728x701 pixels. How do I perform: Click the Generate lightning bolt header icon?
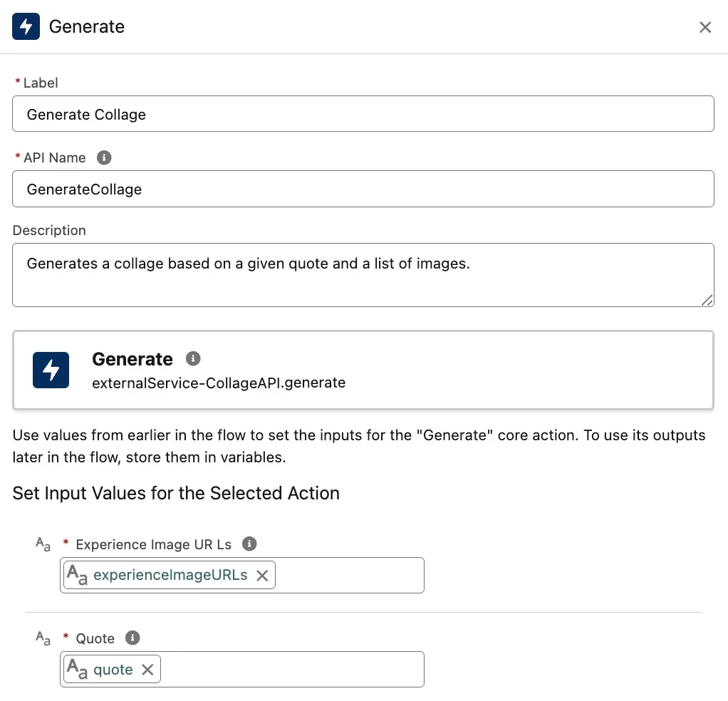pos(26,27)
